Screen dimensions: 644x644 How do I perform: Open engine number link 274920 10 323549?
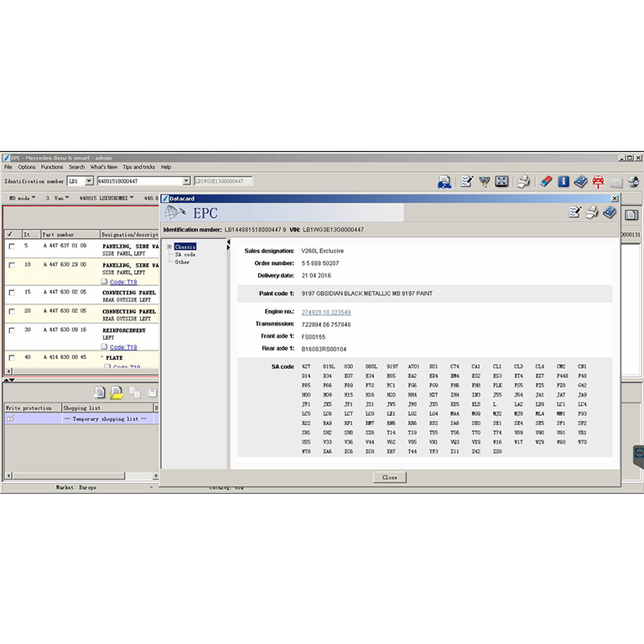click(326, 312)
